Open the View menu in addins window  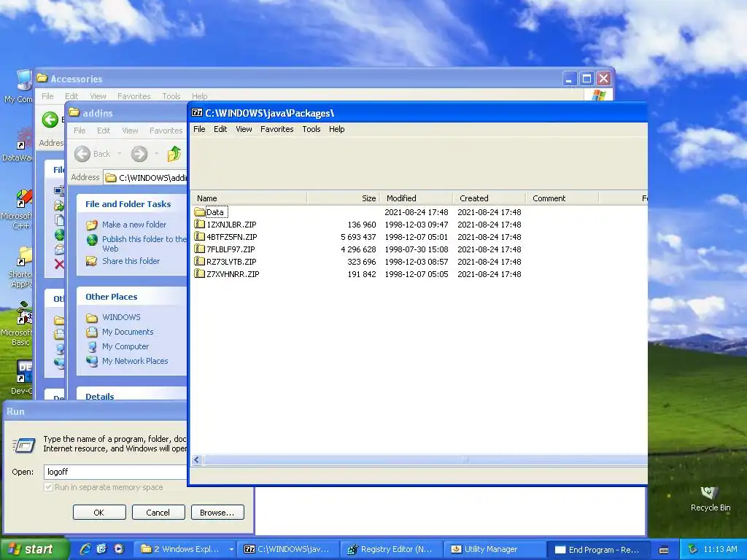[x=130, y=131]
